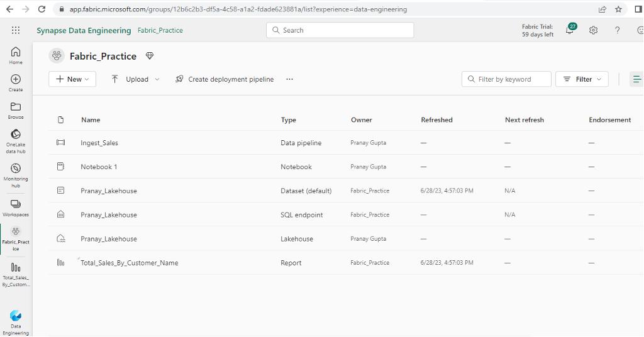Open the app launcher waffle icon

click(16, 30)
